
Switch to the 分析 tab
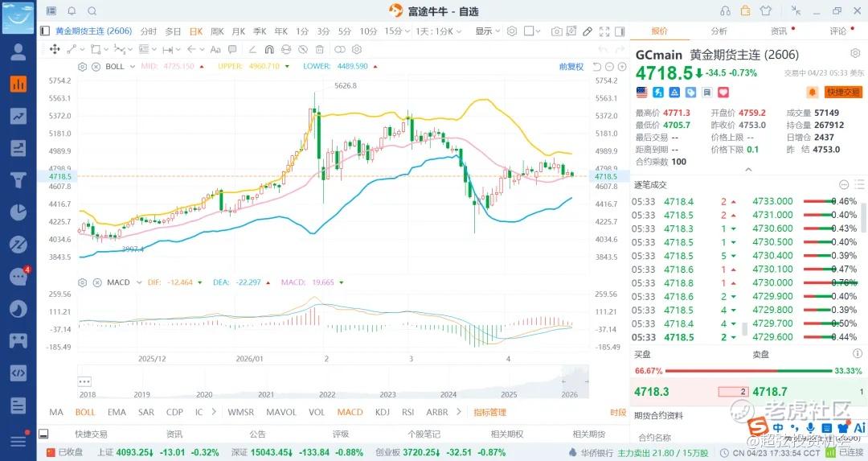(719, 31)
